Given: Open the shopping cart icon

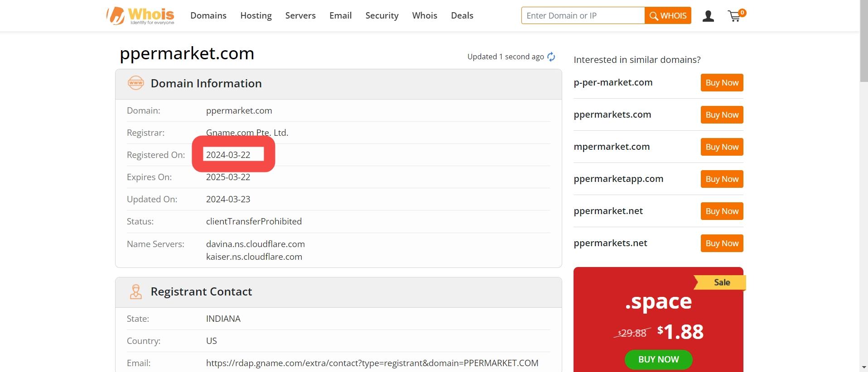Looking at the screenshot, I should tap(736, 16).
